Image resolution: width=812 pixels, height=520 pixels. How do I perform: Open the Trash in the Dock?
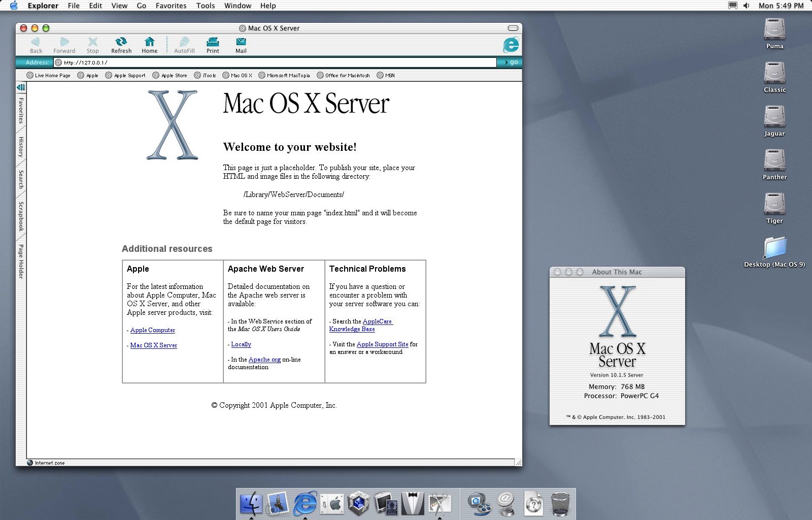point(560,504)
